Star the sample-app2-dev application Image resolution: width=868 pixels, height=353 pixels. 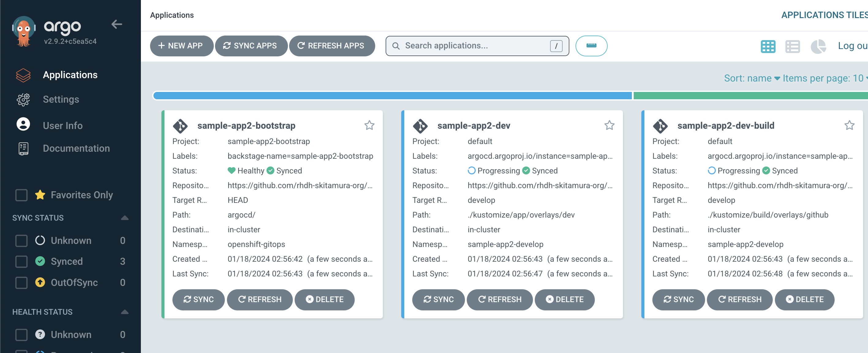[609, 125]
